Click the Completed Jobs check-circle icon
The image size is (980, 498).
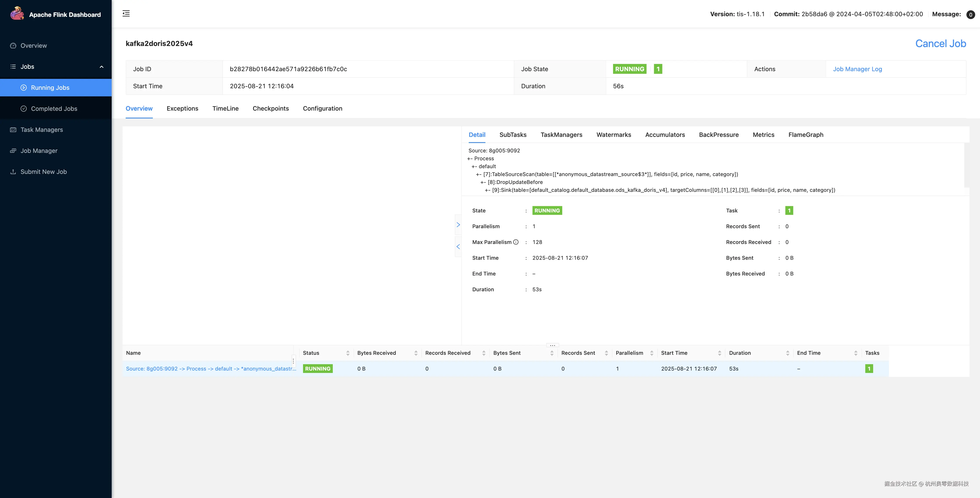pyautogui.click(x=24, y=109)
